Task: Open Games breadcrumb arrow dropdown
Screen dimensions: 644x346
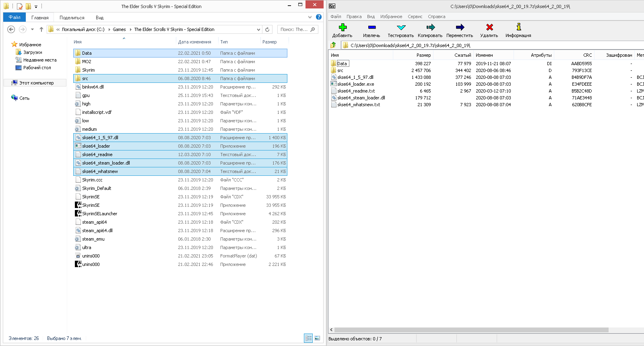Action: [130, 29]
